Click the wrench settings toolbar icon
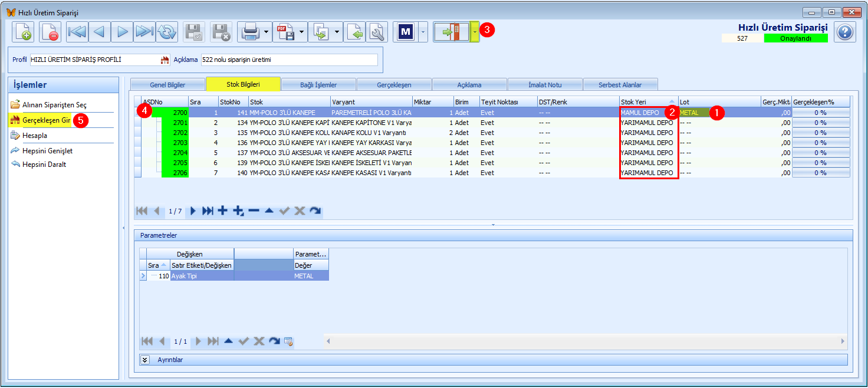The image size is (868, 388). [376, 32]
